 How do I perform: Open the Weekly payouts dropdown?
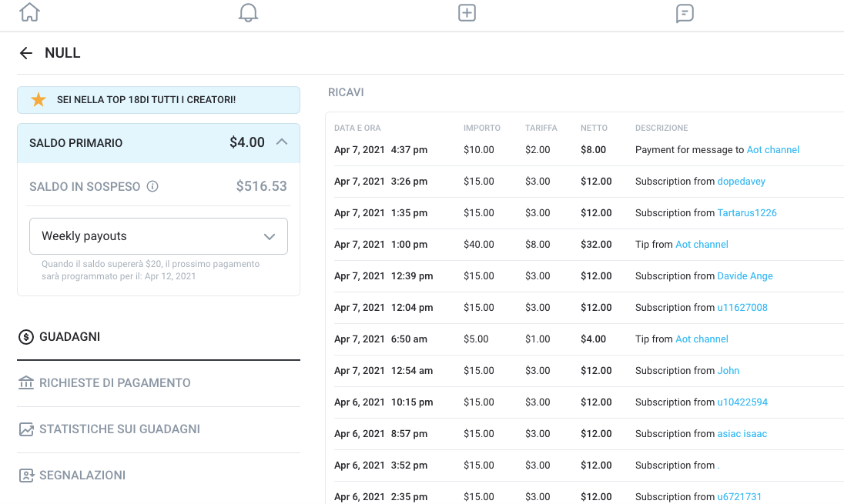click(x=159, y=236)
